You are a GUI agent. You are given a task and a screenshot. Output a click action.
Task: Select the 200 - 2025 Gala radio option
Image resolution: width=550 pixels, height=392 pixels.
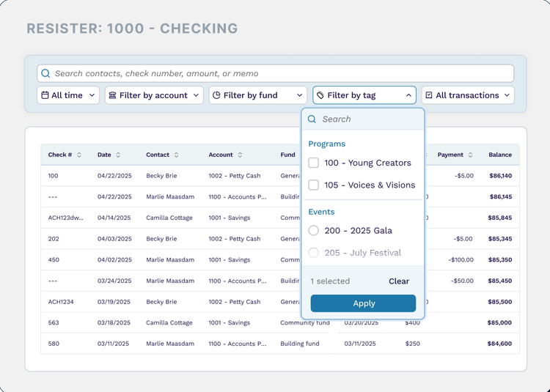coord(314,231)
